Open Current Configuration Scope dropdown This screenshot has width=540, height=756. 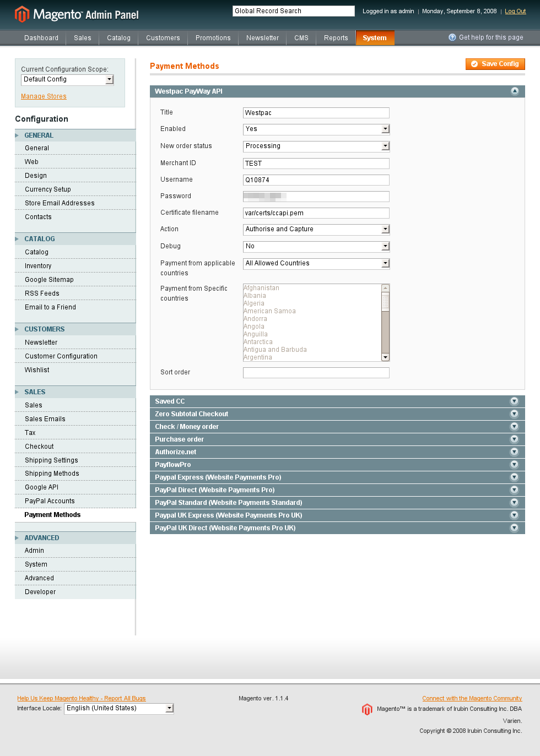(x=67, y=80)
